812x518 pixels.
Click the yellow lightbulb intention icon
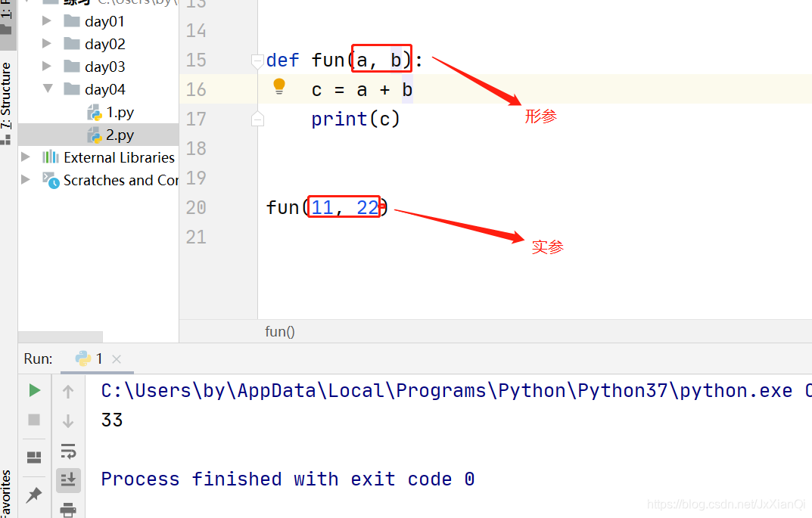click(x=279, y=86)
